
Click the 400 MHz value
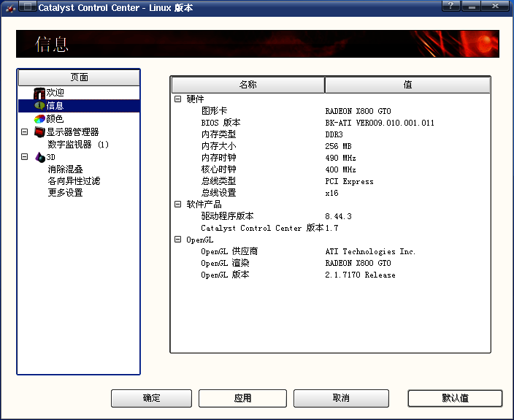(340, 169)
